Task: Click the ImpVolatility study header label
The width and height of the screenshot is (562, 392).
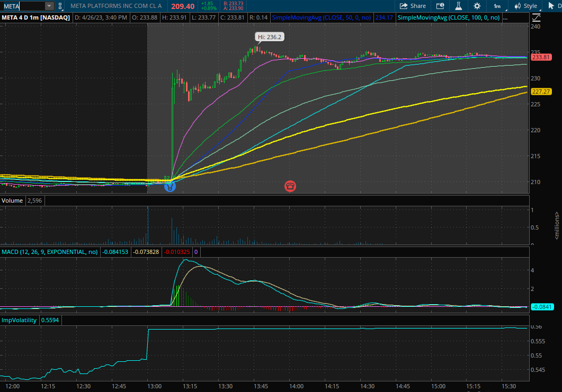Action: tap(19, 320)
